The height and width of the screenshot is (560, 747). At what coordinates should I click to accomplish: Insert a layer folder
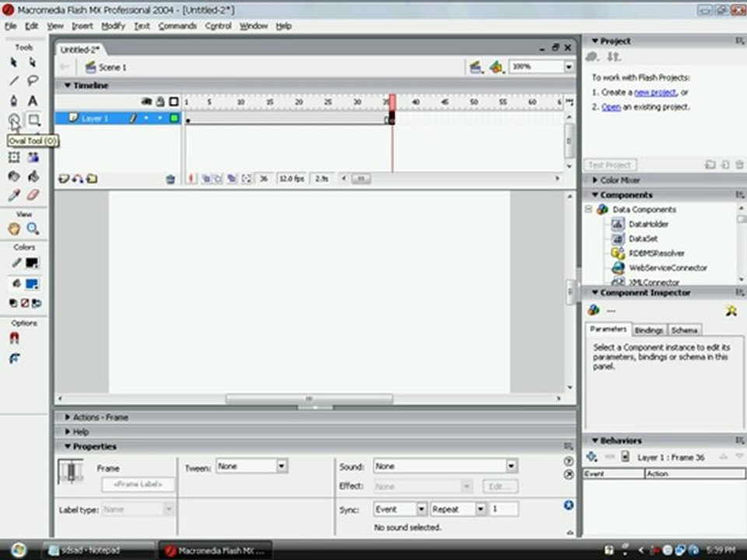92,179
